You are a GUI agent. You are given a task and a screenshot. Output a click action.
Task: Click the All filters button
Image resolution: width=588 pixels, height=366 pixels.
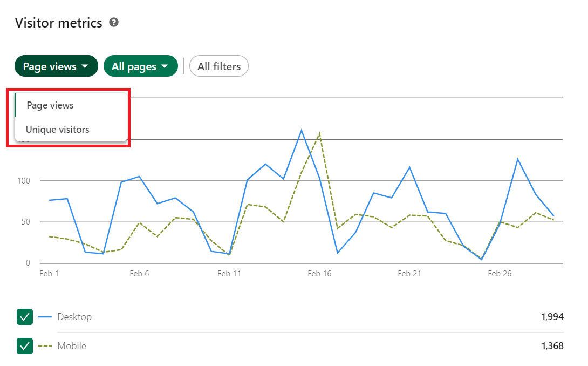pos(218,66)
